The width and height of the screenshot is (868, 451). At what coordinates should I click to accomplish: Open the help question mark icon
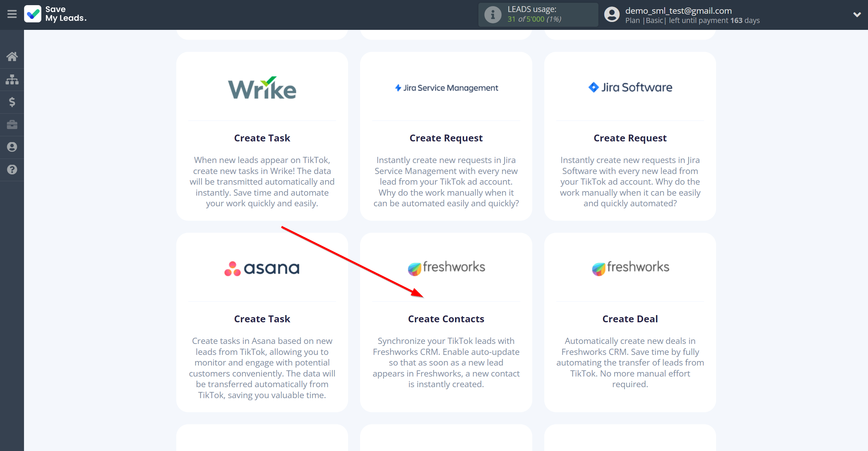[x=12, y=170]
